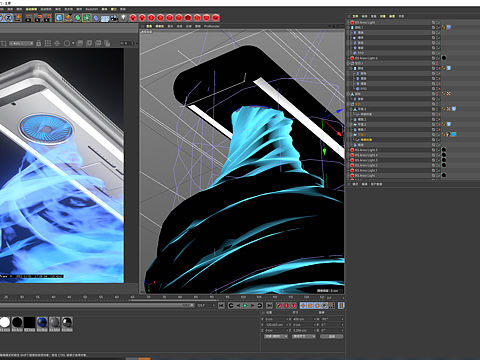Click the floor environment object icon
The height and width of the screenshot is (360, 480).
(105, 18)
